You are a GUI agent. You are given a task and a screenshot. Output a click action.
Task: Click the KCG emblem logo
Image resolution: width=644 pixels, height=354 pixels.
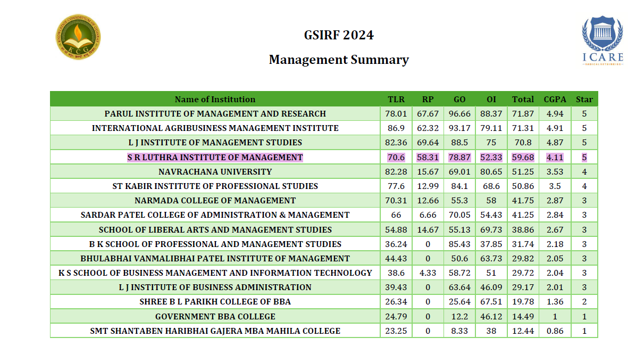[x=78, y=37]
